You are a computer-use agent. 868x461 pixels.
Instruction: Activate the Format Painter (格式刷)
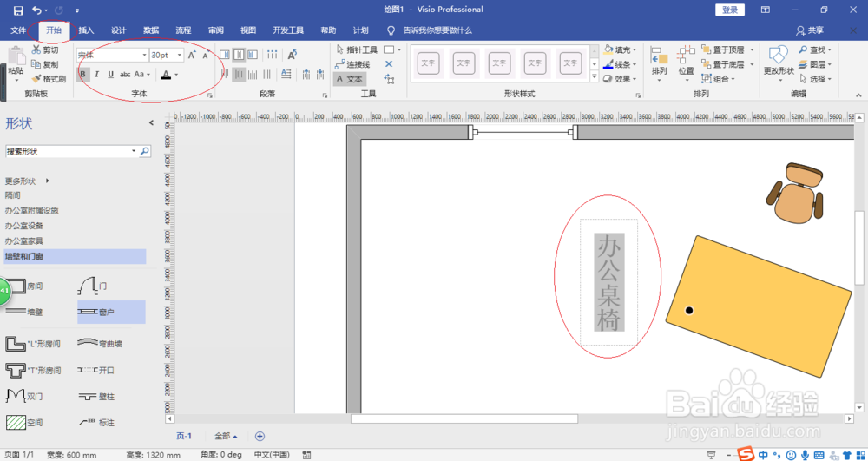[x=49, y=79]
